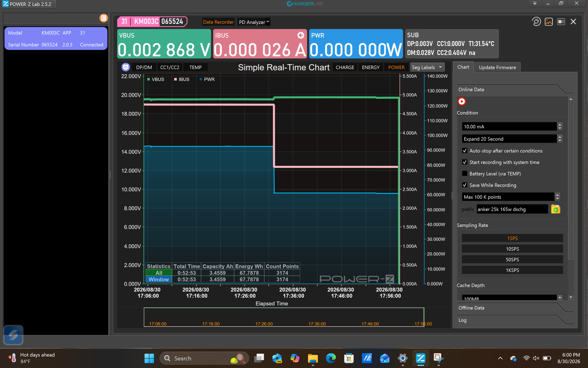588x368 pixels.
Task: Open the Seg Labels dropdown
Action: pos(427,67)
